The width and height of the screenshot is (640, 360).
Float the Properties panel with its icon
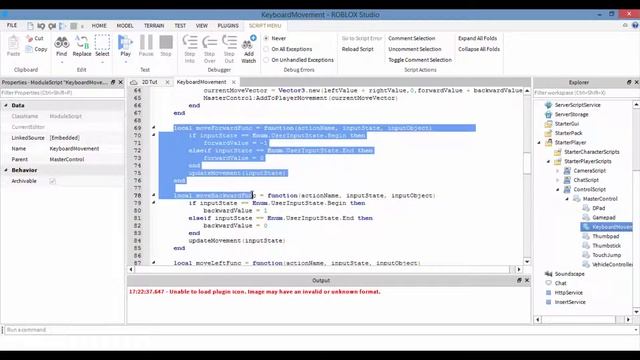coord(113,82)
